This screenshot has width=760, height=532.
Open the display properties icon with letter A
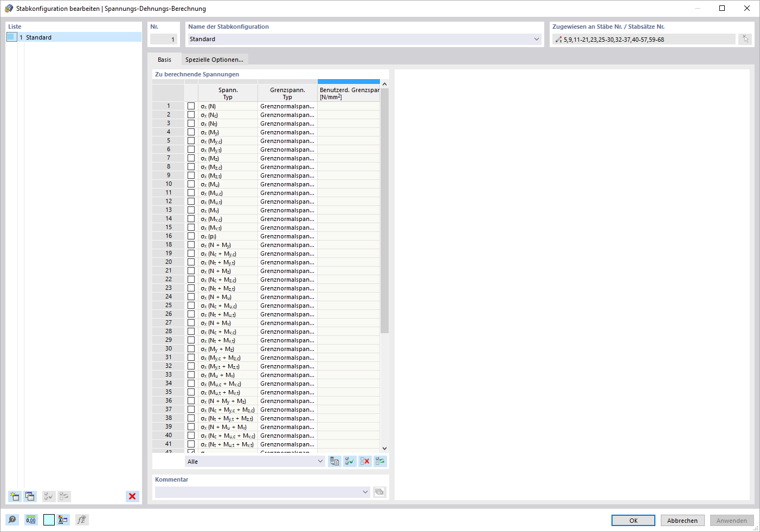coord(63,520)
